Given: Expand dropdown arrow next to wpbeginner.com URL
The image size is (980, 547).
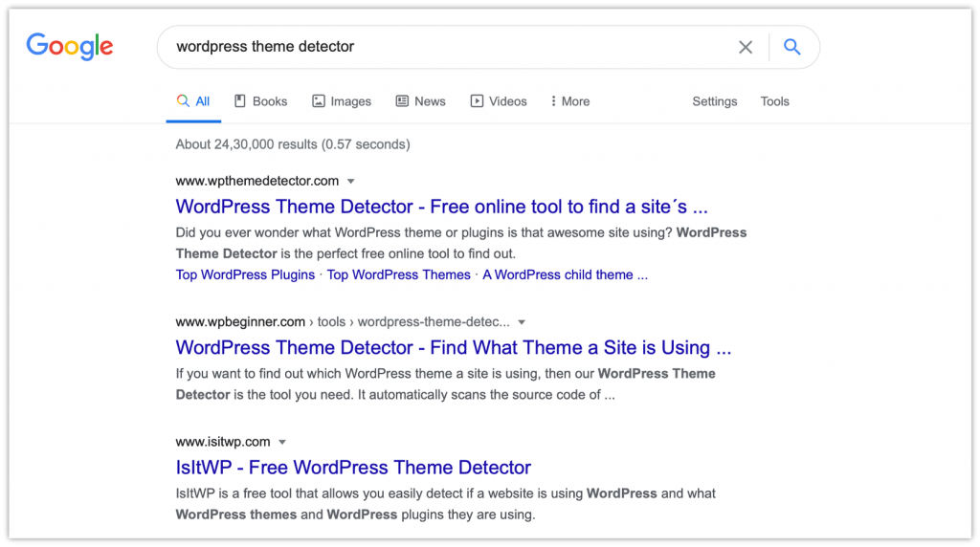Looking at the screenshot, I should [x=522, y=322].
